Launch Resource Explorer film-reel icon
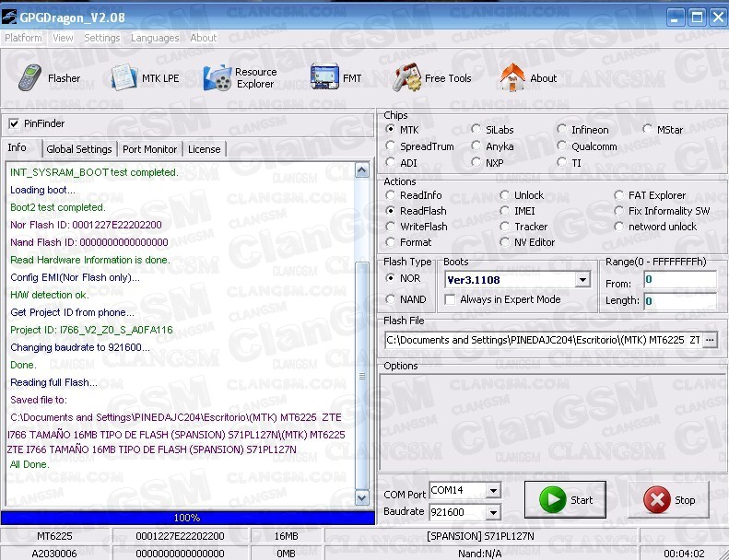729x560 pixels. [x=218, y=77]
